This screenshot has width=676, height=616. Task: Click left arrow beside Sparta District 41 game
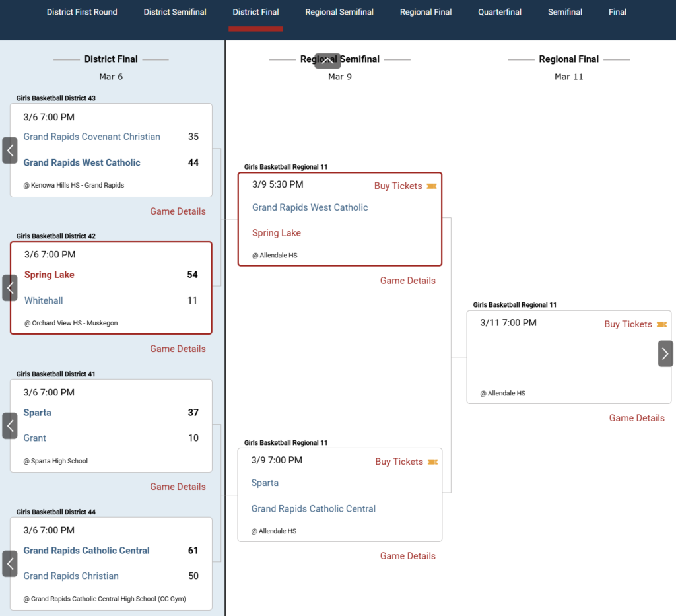click(10, 426)
